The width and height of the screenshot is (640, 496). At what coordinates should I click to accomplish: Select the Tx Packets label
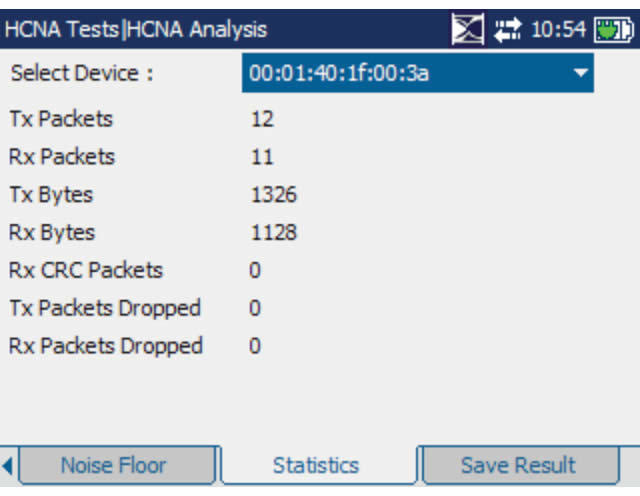point(61,119)
